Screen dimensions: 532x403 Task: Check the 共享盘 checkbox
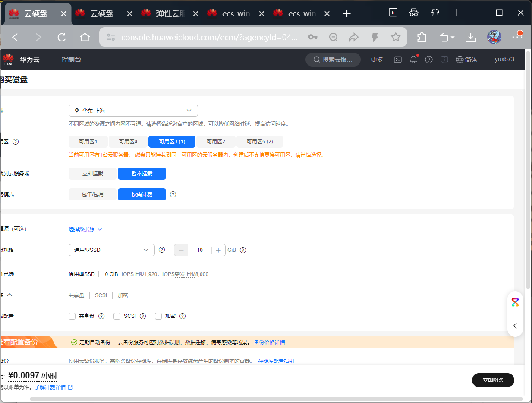[x=72, y=316]
